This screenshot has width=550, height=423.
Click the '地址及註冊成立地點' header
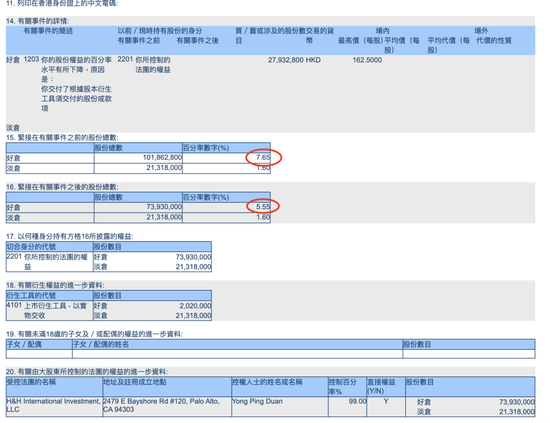[x=135, y=382]
